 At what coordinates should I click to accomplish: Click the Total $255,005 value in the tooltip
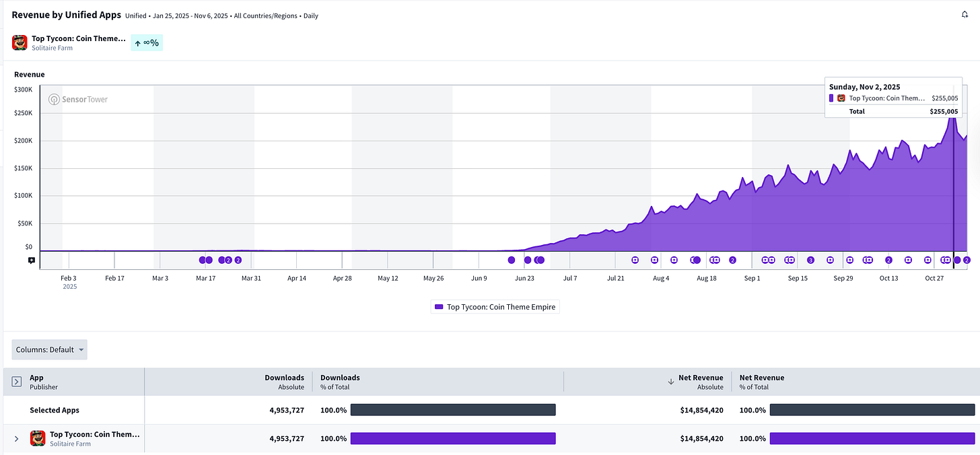[x=944, y=111]
